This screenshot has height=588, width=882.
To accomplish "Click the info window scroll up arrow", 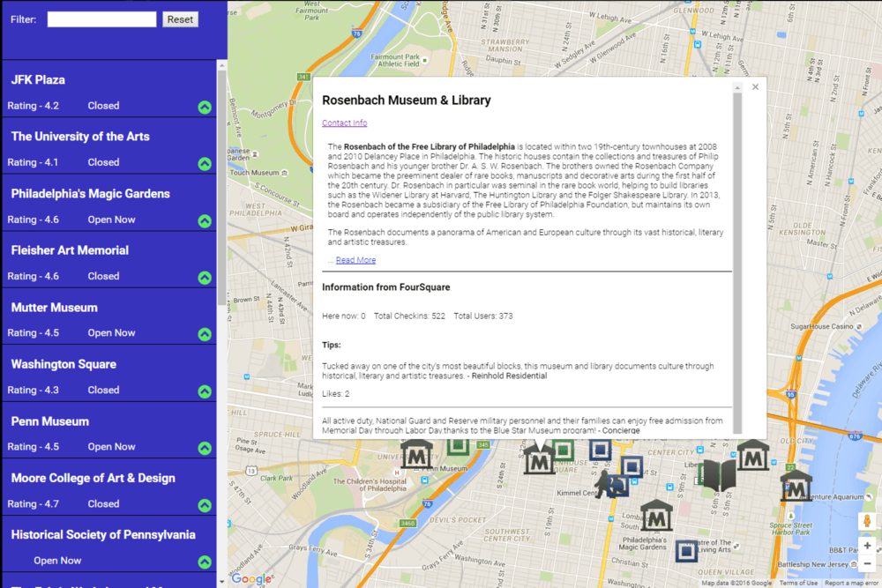I will (x=737, y=88).
